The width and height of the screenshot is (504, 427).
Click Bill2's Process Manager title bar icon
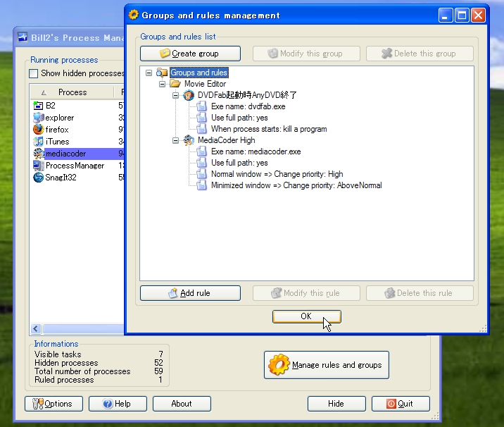pyautogui.click(x=23, y=37)
